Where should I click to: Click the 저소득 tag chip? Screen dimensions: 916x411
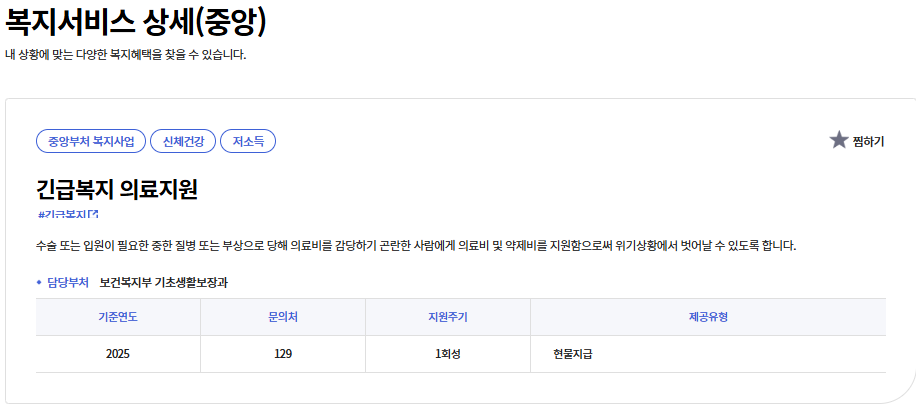[248, 142]
